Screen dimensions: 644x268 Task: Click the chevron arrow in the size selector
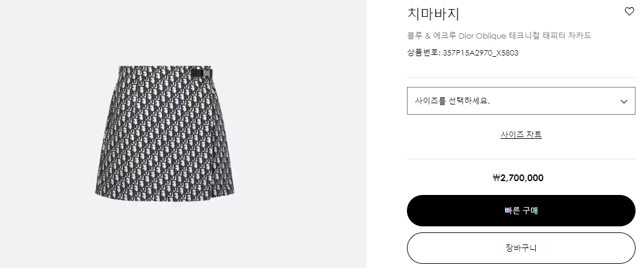click(624, 101)
